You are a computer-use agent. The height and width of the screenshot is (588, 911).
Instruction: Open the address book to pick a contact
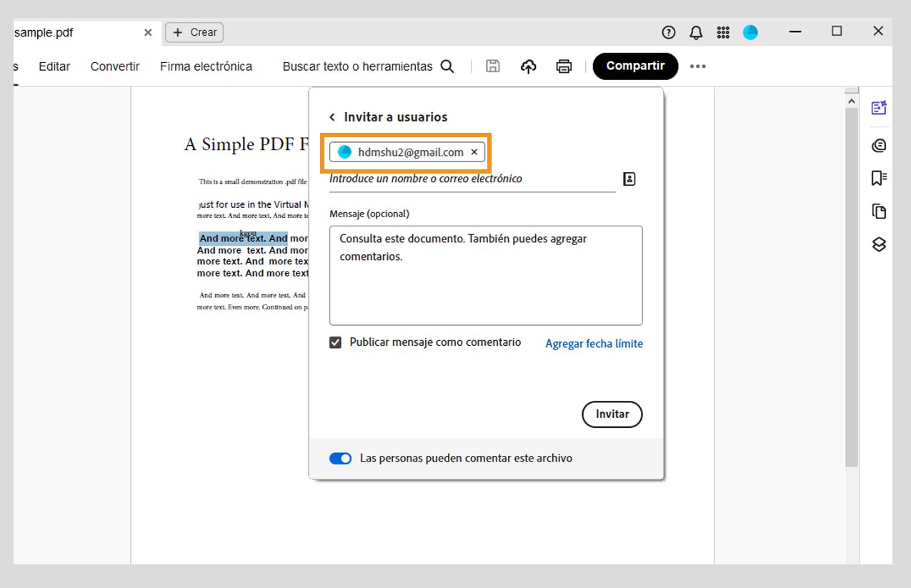pyautogui.click(x=629, y=178)
